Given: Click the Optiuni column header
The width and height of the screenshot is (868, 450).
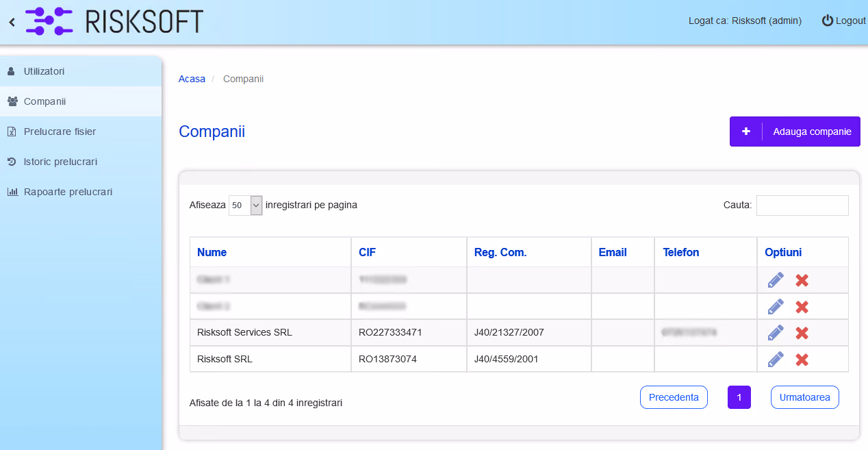Looking at the screenshot, I should click(802, 252).
